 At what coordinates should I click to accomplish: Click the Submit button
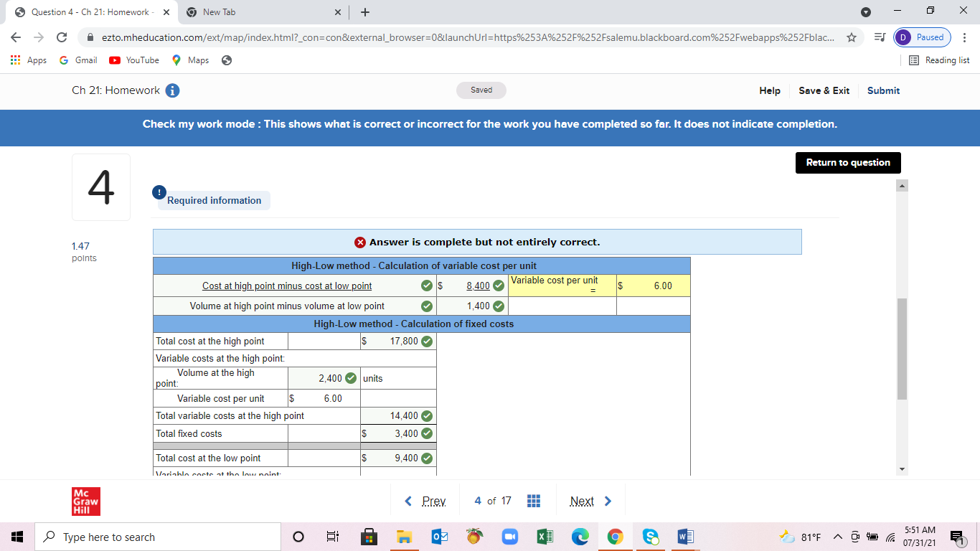click(883, 90)
